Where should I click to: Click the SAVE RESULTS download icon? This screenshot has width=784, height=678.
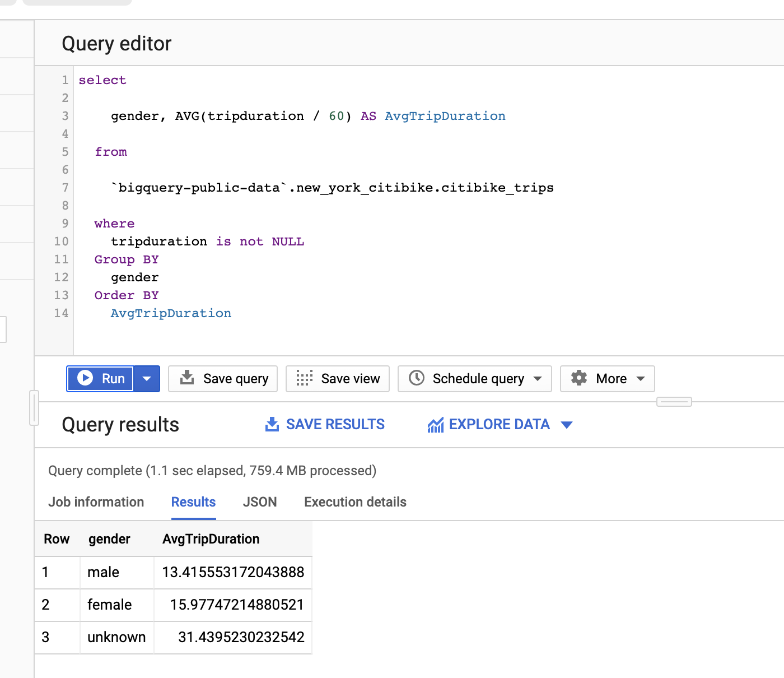point(272,425)
